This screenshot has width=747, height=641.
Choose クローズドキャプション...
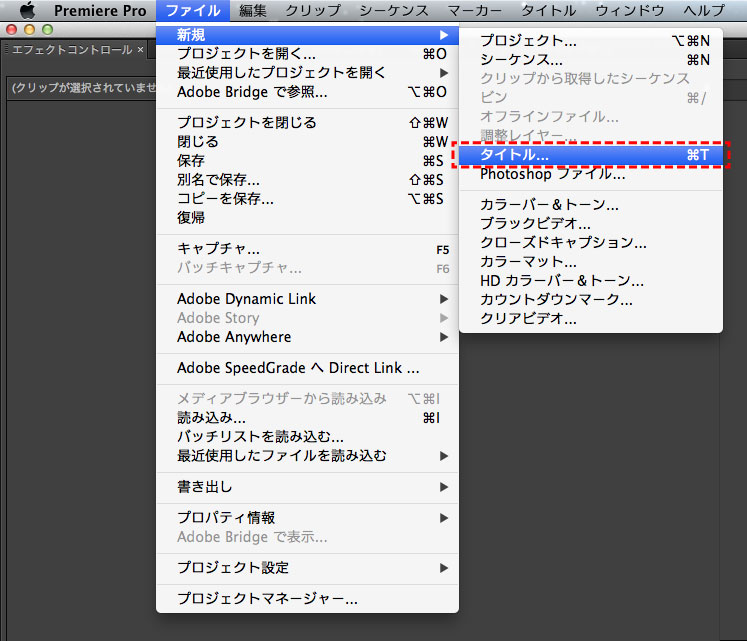pyautogui.click(x=591, y=243)
